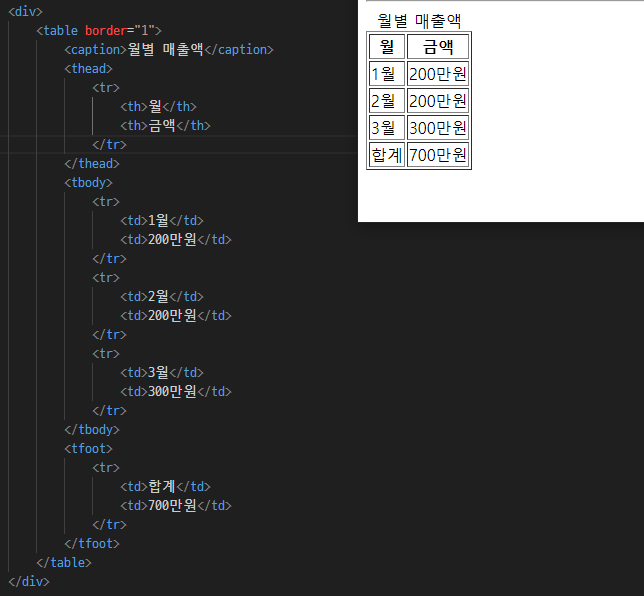Click the </tr> tag just above </tfoot>

(110, 525)
